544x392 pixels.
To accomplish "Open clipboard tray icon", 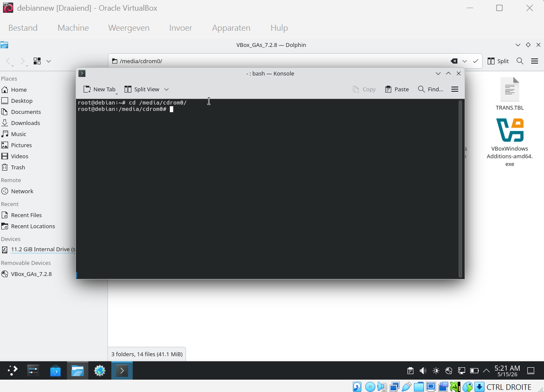I will (410, 371).
